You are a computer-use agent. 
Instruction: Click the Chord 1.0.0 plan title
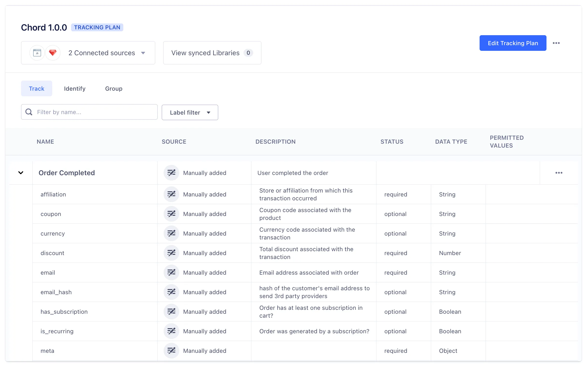(x=44, y=27)
